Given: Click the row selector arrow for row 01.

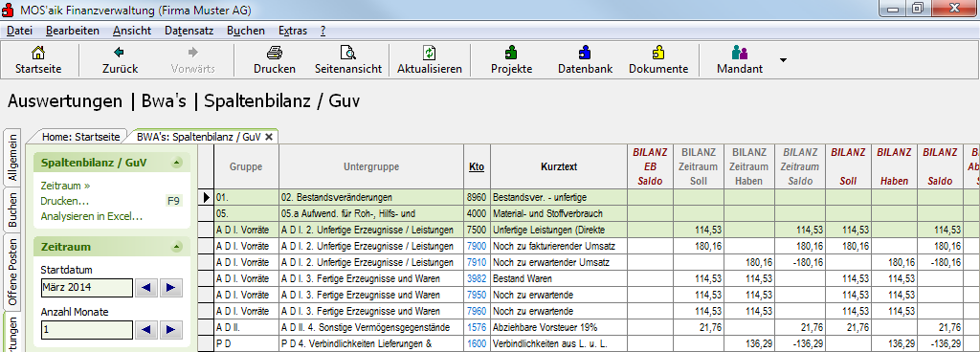Looking at the screenshot, I should [x=207, y=197].
